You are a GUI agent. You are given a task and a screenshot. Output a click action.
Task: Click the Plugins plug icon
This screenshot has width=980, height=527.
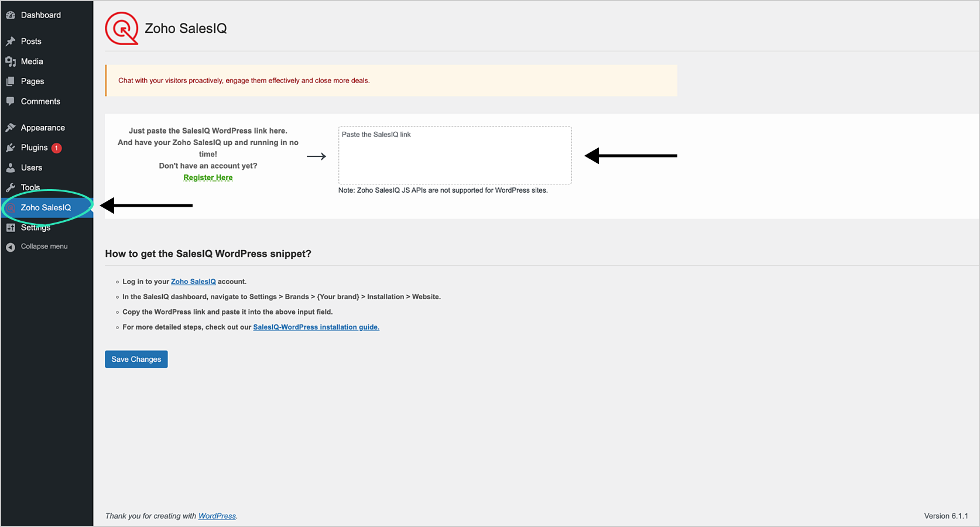[11, 148]
